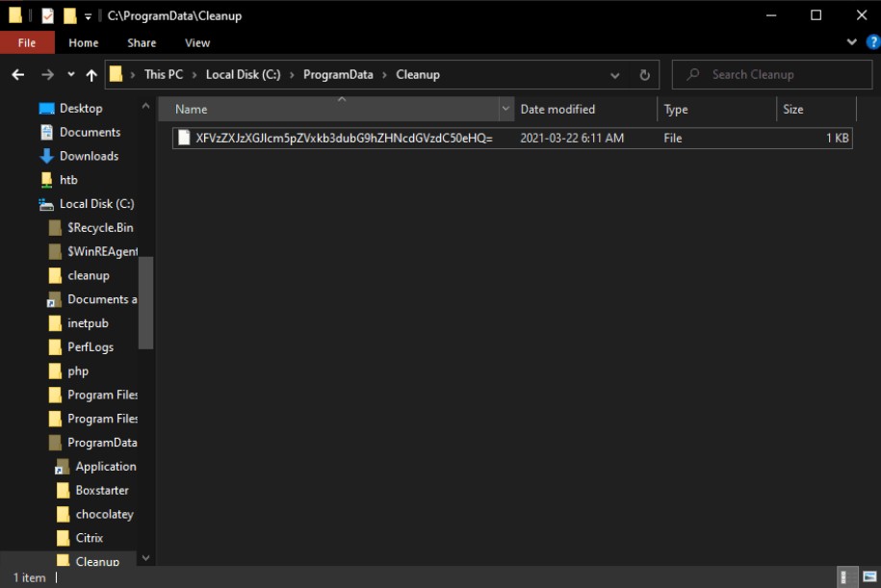The image size is (881, 588).
Task: Open Boxstarter folder in navigation tree
Action: tap(102, 490)
